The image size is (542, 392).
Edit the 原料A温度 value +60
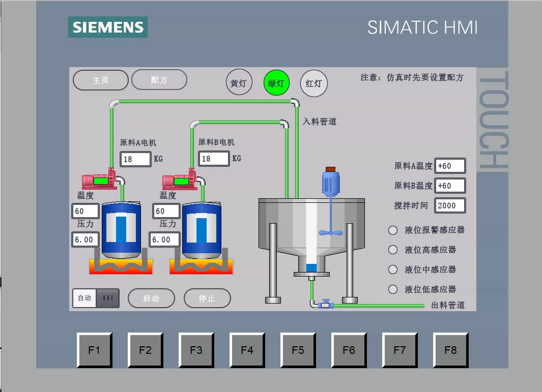coord(450,166)
